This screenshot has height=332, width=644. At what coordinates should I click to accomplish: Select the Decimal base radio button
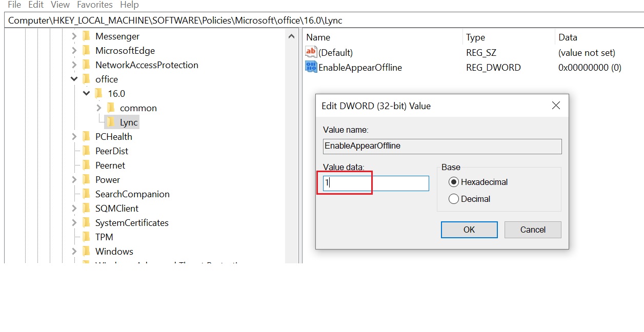(x=453, y=199)
